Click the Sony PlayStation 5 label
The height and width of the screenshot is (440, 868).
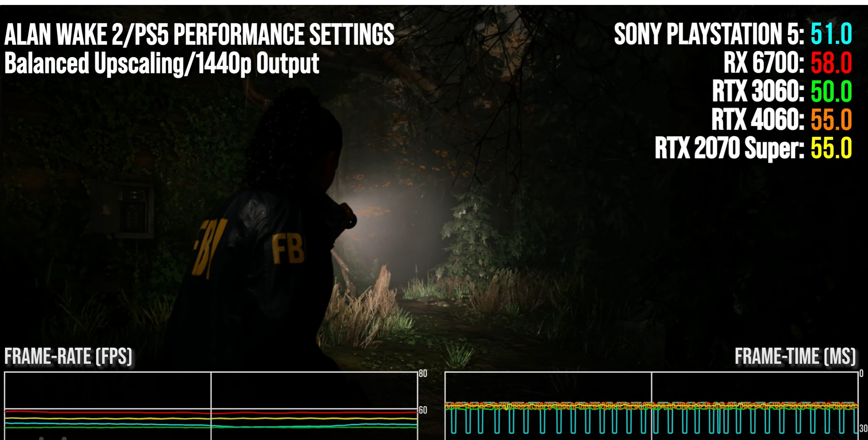point(709,34)
